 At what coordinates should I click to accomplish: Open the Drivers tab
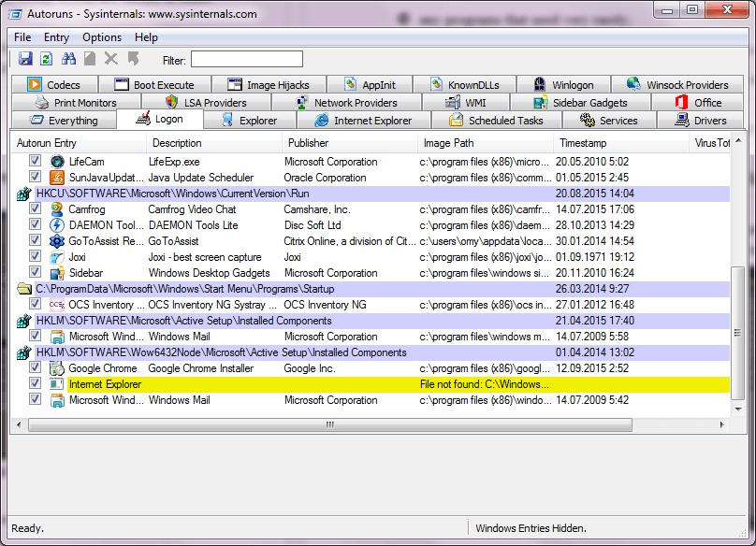(x=700, y=121)
